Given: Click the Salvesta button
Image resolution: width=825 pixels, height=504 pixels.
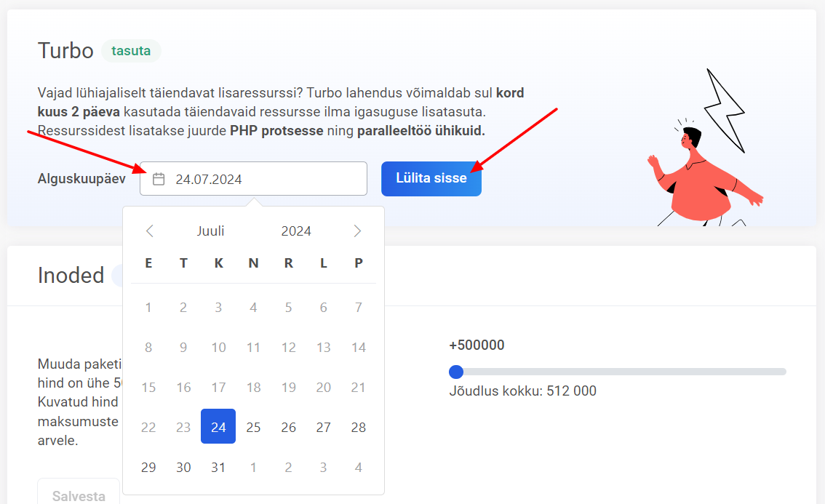Looking at the screenshot, I should (78, 495).
